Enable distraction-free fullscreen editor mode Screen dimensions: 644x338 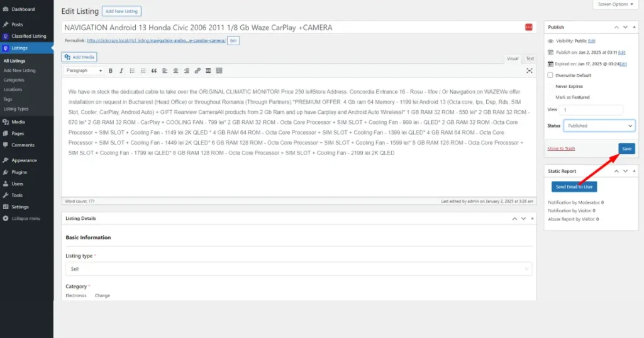530,70
